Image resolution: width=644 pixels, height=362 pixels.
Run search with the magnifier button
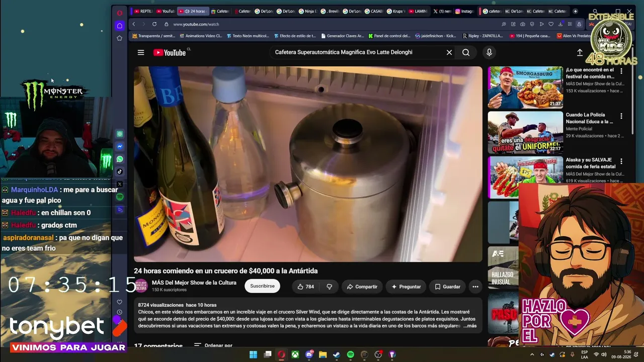[x=466, y=52]
